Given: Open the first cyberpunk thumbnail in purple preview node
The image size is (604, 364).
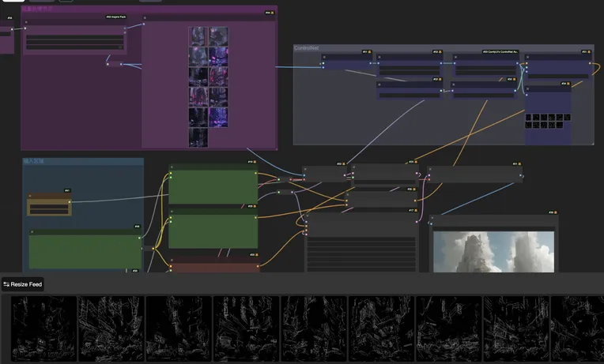Looking at the screenshot, I should point(198,36).
